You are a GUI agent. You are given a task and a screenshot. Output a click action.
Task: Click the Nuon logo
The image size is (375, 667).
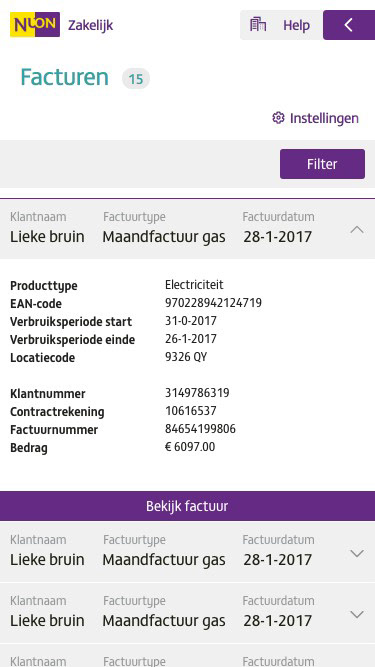click(x=34, y=25)
